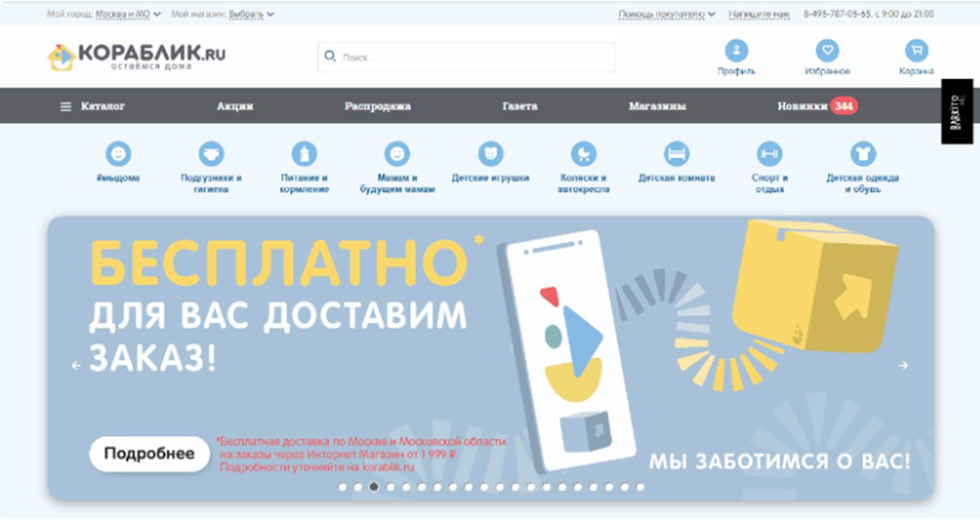Viewport: 980px width, 523px height.
Task: Click the Напишите нам link
Action: (759, 14)
